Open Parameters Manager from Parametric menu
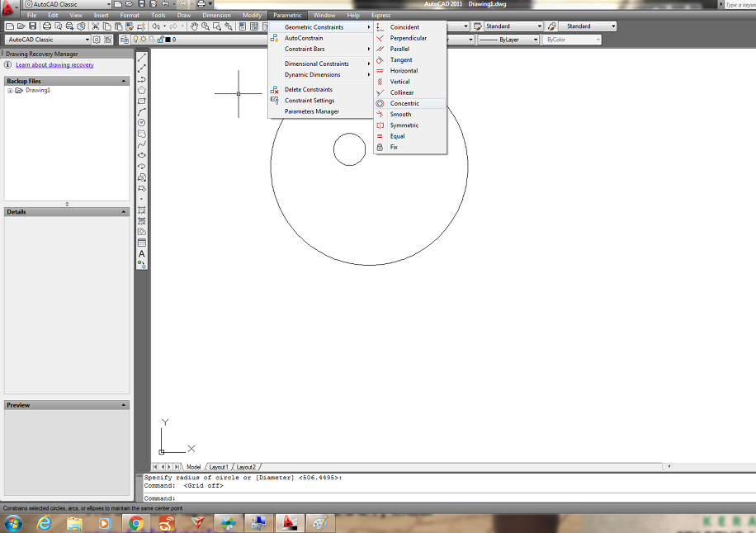The height and width of the screenshot is (533, 756). coord(320,111)
